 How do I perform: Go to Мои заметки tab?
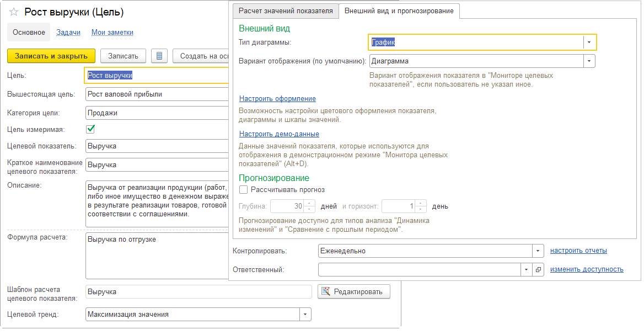click(112, 33)
